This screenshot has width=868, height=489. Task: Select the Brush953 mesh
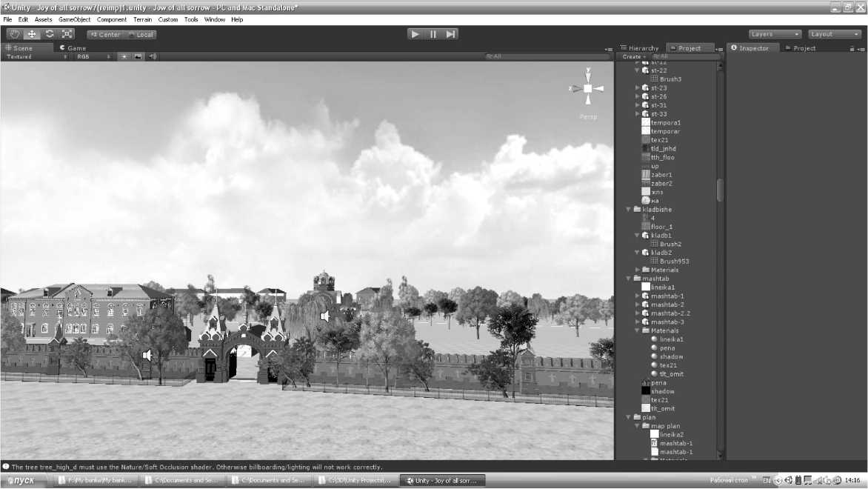tap(670, 262)
